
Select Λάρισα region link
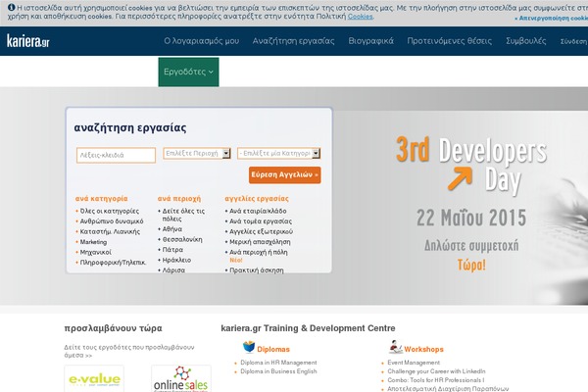[173, 270]
